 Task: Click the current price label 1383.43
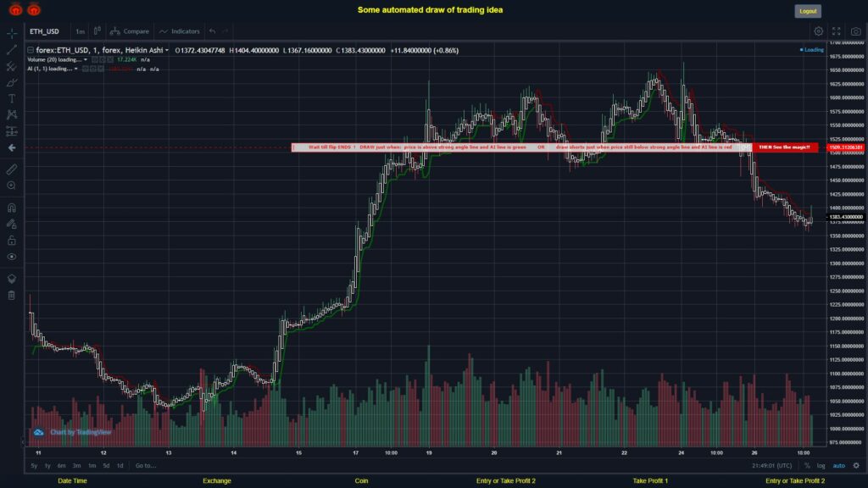click(x=846, y=217)
